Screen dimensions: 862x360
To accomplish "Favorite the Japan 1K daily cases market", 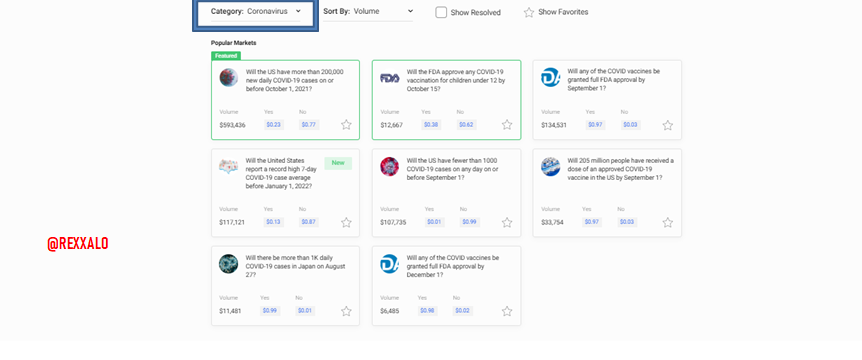I will (346, 311).
